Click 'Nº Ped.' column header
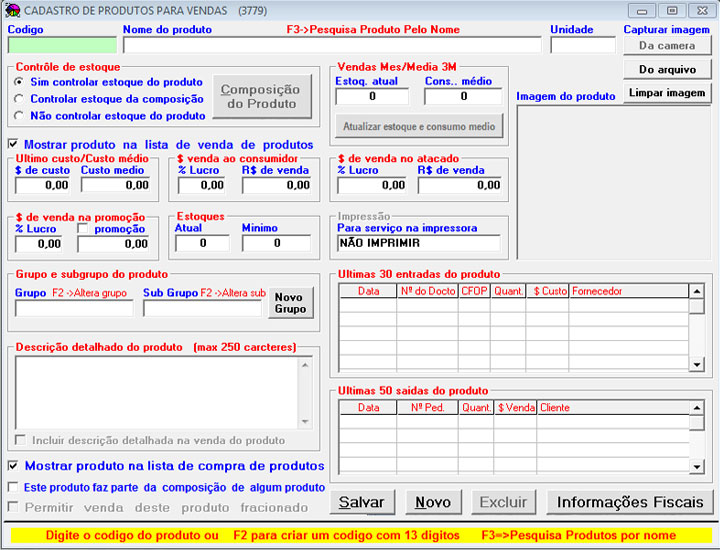The width and height of the screenshot is (720, 550). coord(428,408)
